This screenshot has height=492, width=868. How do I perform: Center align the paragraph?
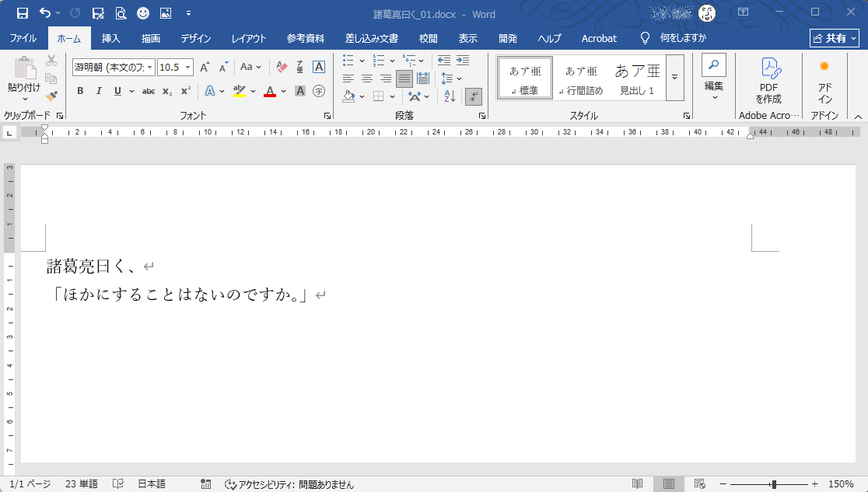pyautogui.click(x=366, y=79)
